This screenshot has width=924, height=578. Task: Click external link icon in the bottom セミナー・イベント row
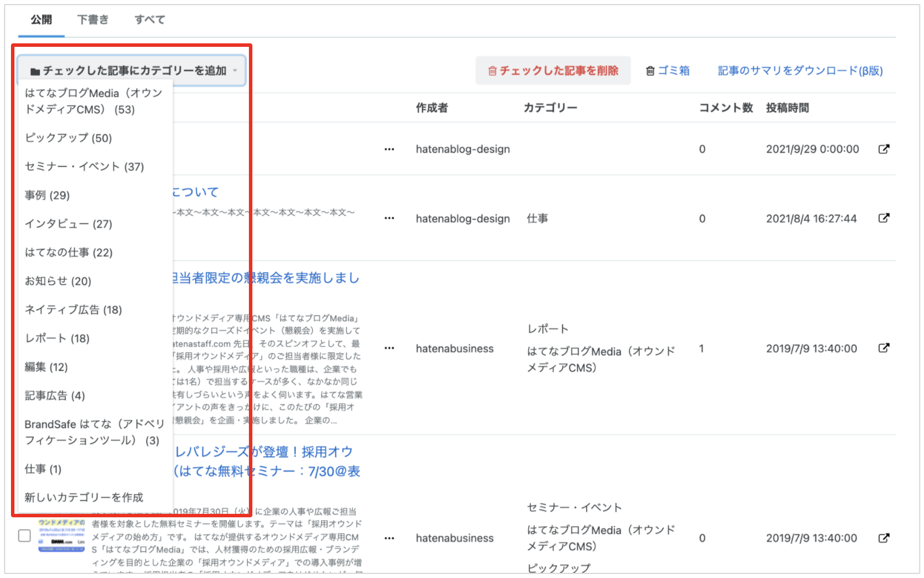[x=884, y=538]
